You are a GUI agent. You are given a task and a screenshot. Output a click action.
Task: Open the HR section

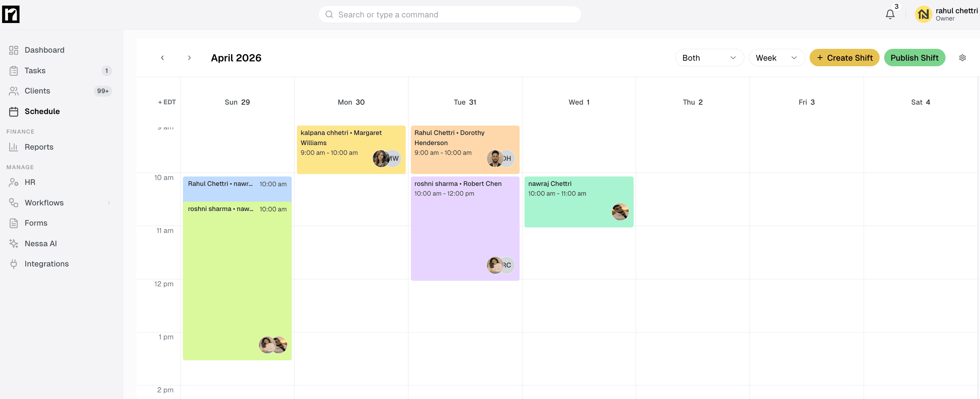pyautogui.click(x=30, y=182)
